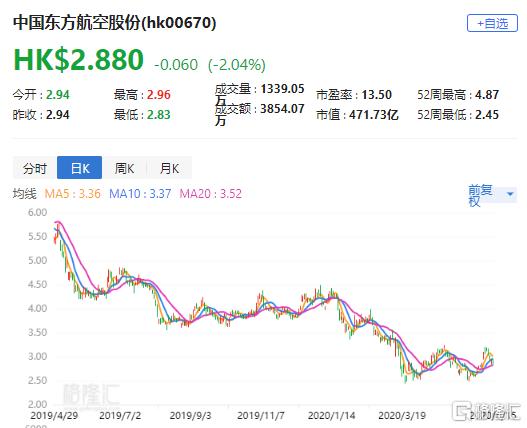
Task: Click the 5.00 price axis label
Action: point(37,261)
